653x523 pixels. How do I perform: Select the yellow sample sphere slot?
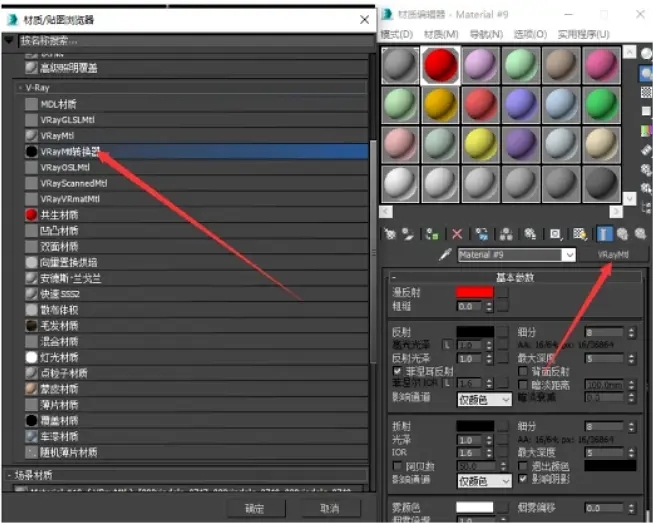pyautogui.click(x=481, y=144)
